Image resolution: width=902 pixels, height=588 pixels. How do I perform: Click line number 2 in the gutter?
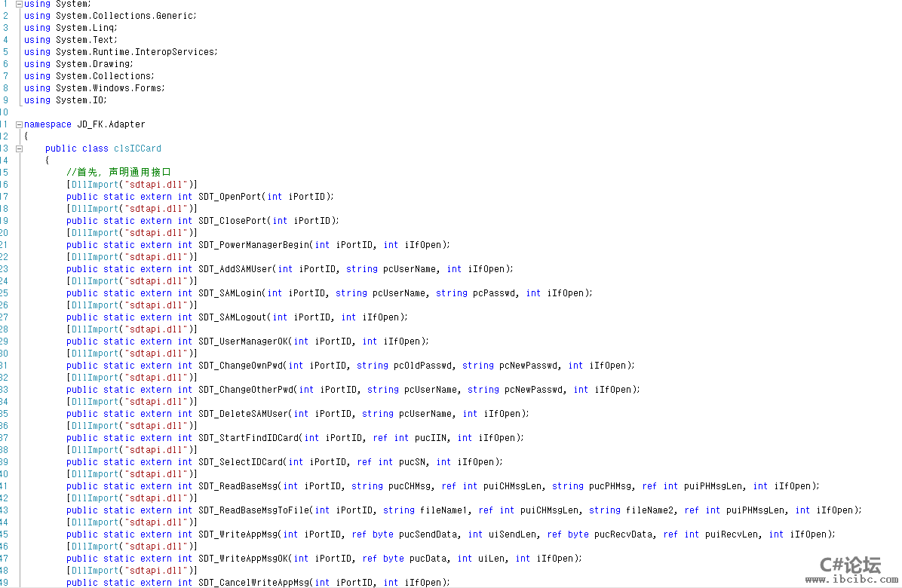coord(5,16)
